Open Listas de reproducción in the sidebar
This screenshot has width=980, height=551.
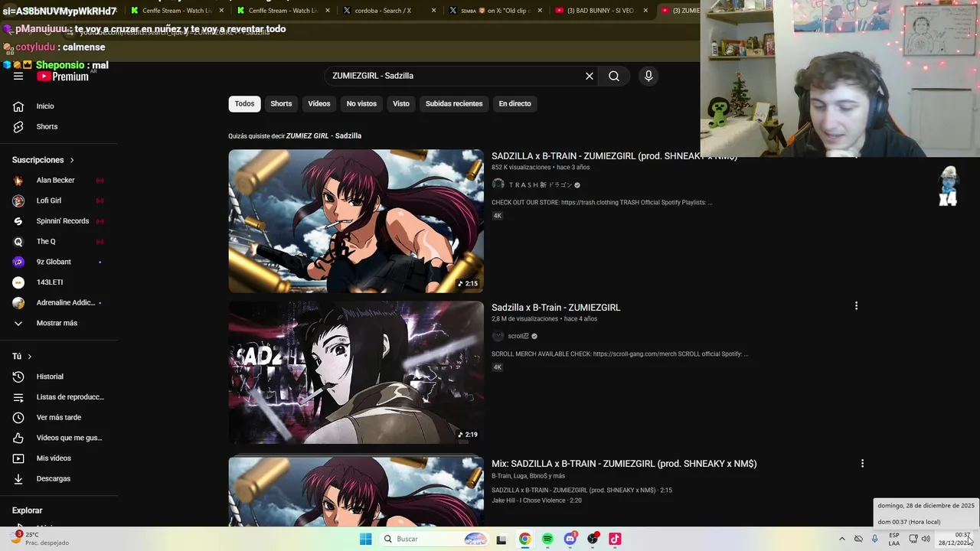click(x=58, y=397)
